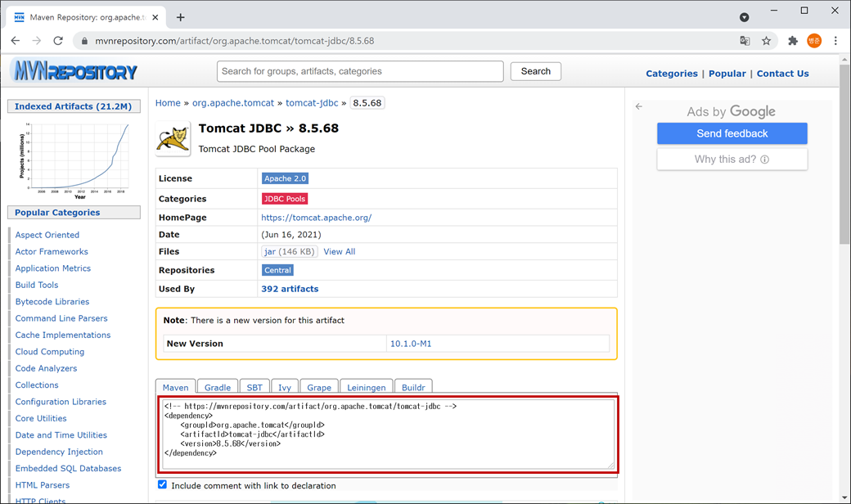Click the 8.5.68 version breadcrumb badge
Screen dimensions: 851x504
367,103
